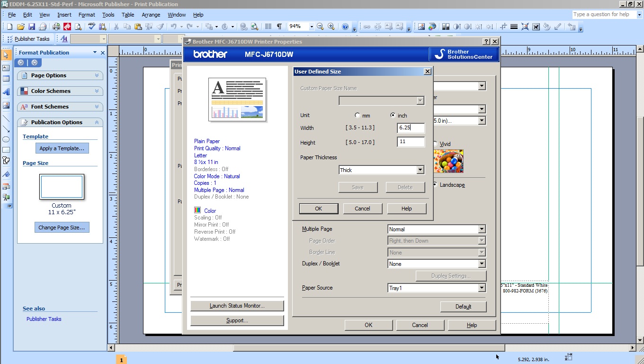Select the Oval tool
This screenshot has height=364, width=644.
(6, 139)
